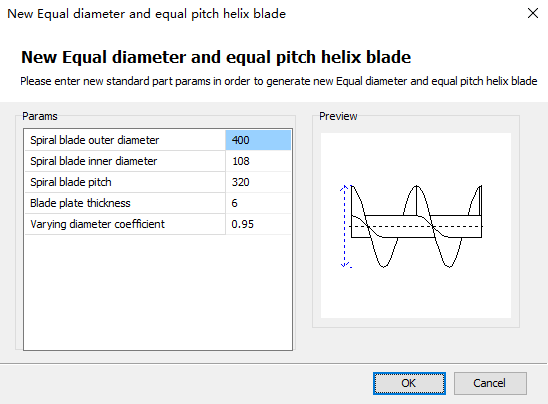Click the empty area below params rows
Screen dimensions: 548x404
pos(158,292)
